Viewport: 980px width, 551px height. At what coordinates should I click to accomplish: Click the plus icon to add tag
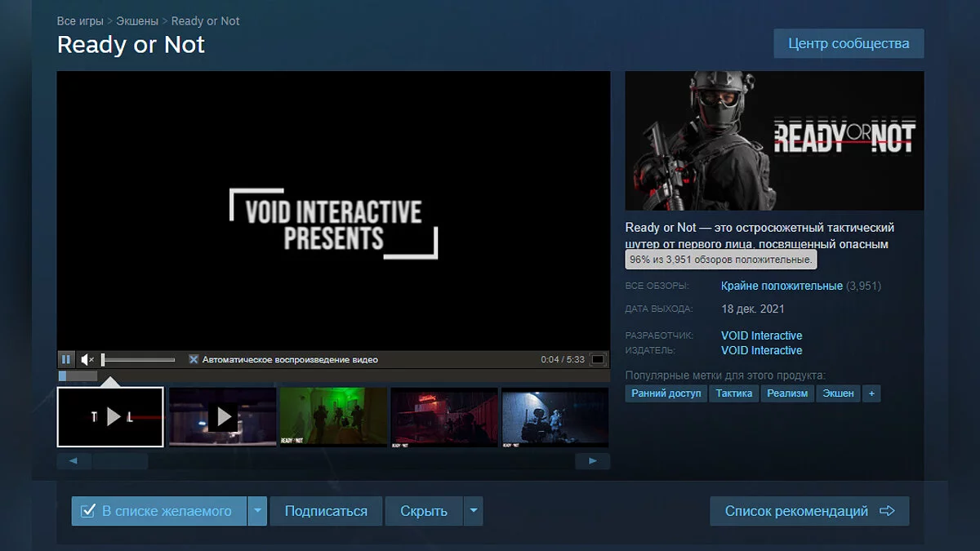[871, 393]
